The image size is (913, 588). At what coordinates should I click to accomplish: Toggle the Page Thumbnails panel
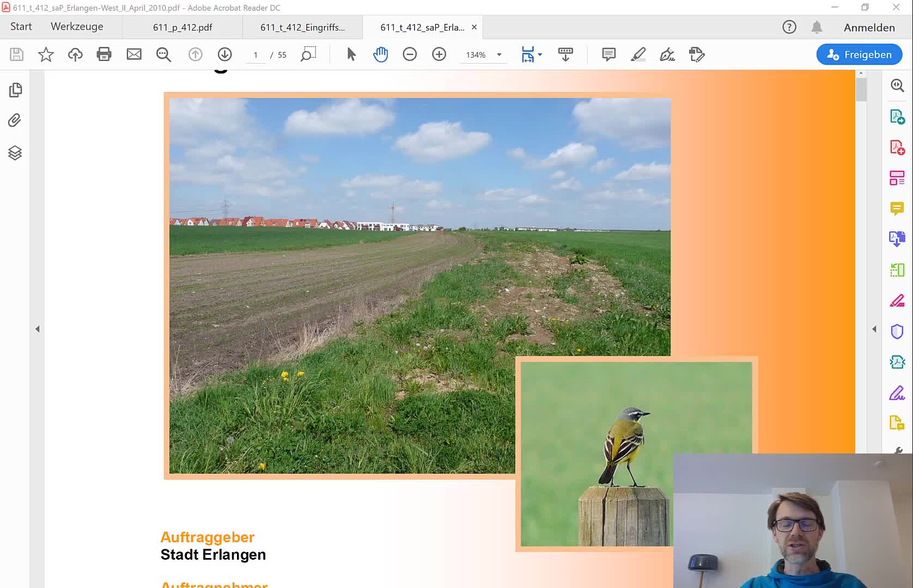[15, 90]
